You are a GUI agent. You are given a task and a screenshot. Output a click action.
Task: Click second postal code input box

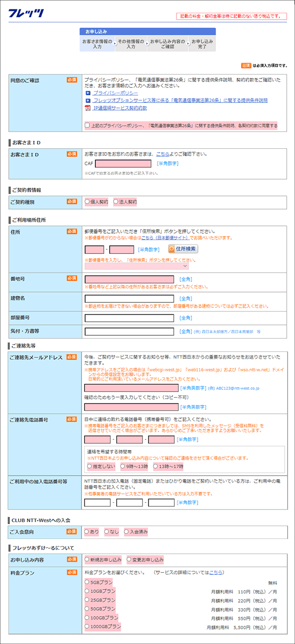click(x=122, y=250)
